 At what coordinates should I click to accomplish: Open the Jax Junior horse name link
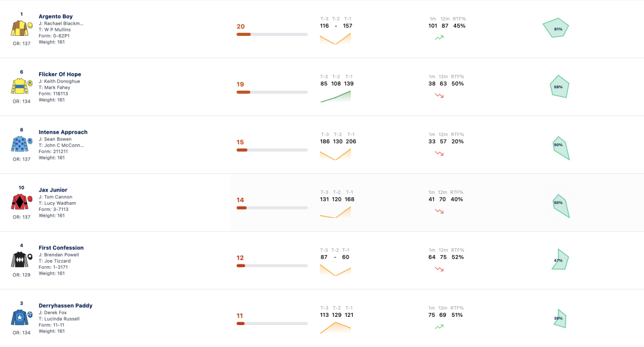(53, 190)
